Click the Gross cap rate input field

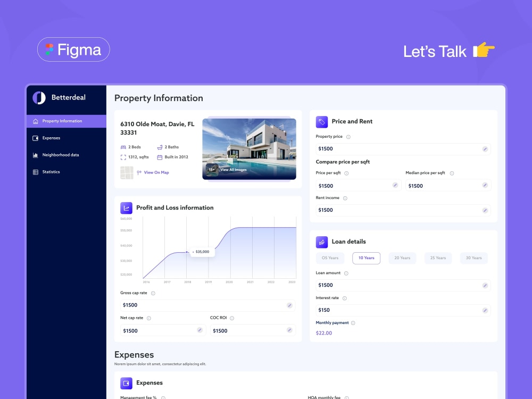207,305
